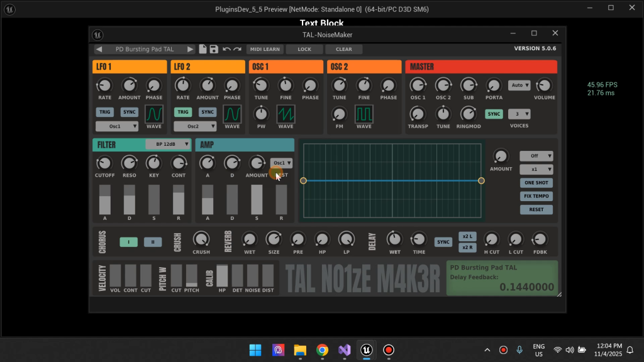The image size is (644, 362).
Task: Open the filter type BP 12dB dropdown
Action: coord(168,145)
